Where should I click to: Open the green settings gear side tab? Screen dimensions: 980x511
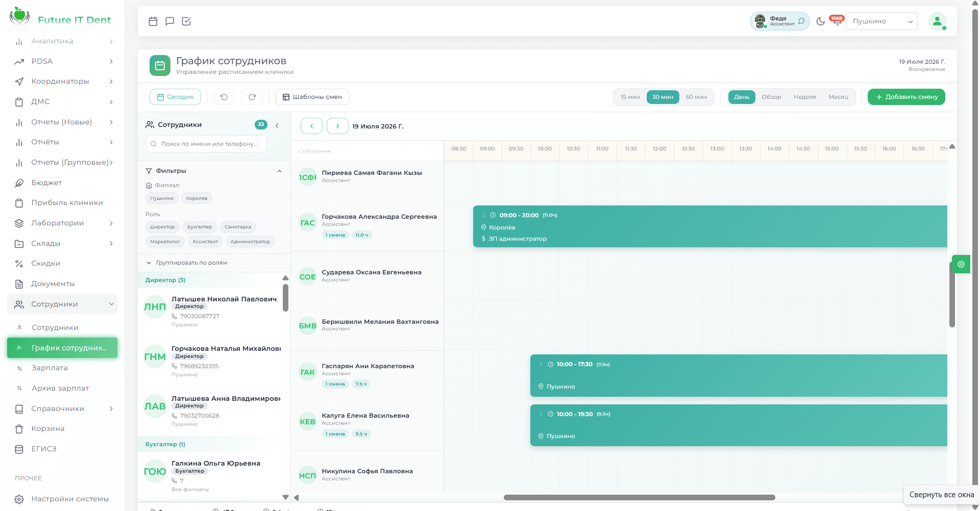click(x=961, y=264)
